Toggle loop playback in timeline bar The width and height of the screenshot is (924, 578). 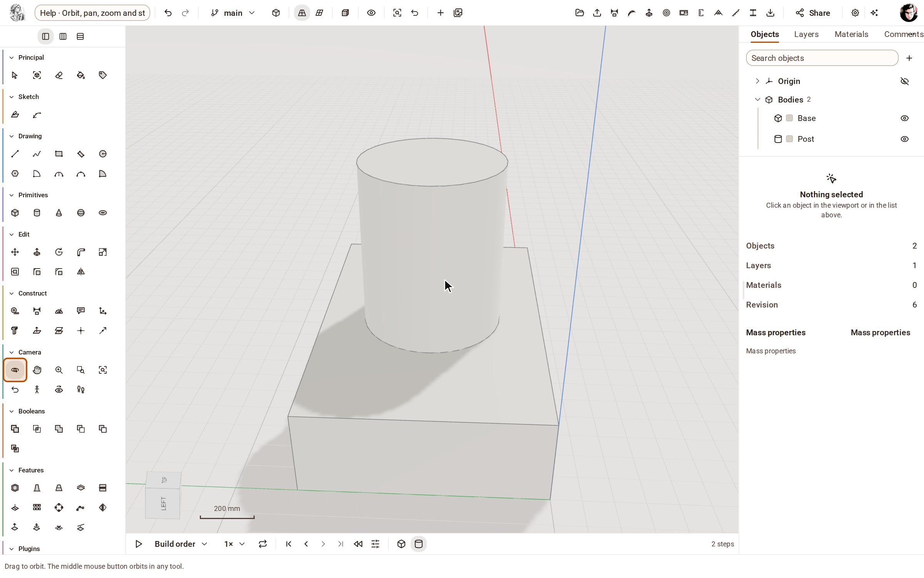263,544
